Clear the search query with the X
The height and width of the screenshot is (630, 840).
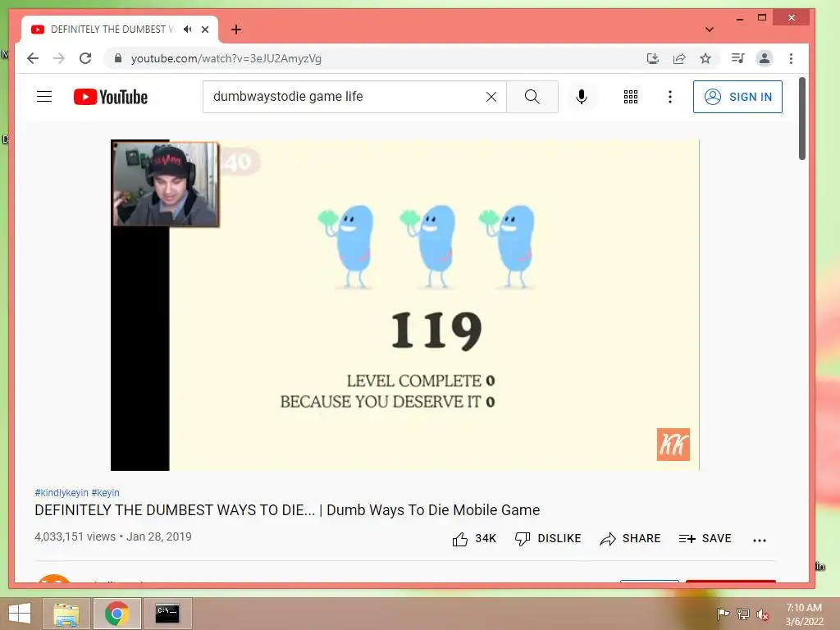coord(491,97)
